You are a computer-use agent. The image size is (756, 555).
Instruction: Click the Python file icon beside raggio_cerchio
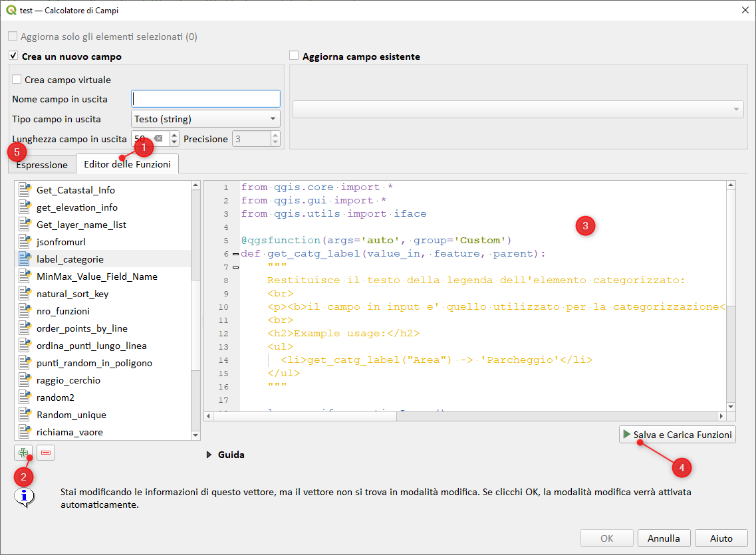(x=25, y=380)
